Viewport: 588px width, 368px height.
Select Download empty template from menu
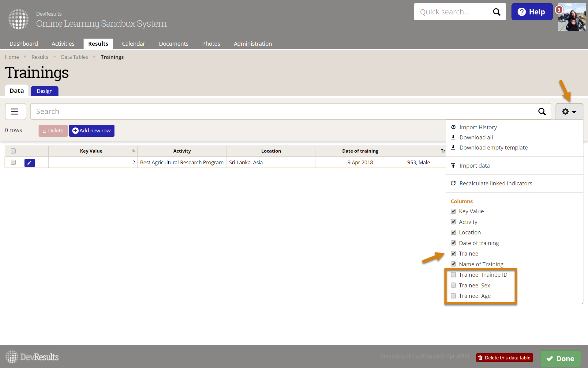pyautogui.click(x=493, y=148)
